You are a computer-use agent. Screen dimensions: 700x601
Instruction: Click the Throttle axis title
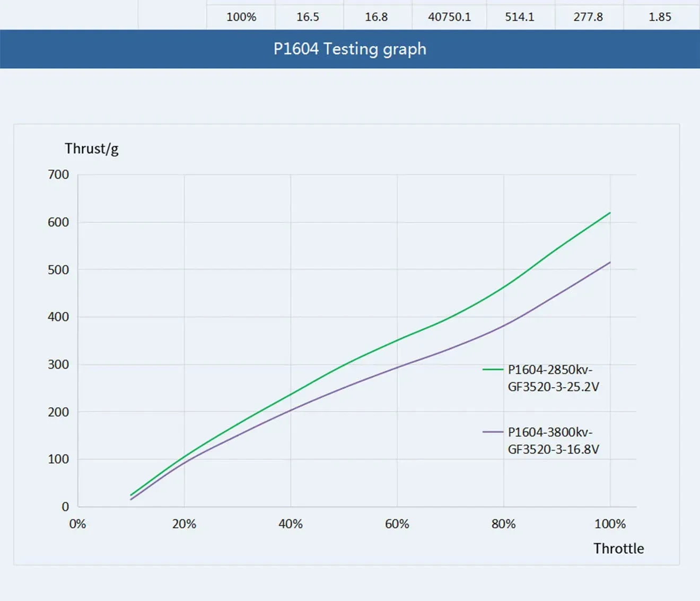(618, 548)
